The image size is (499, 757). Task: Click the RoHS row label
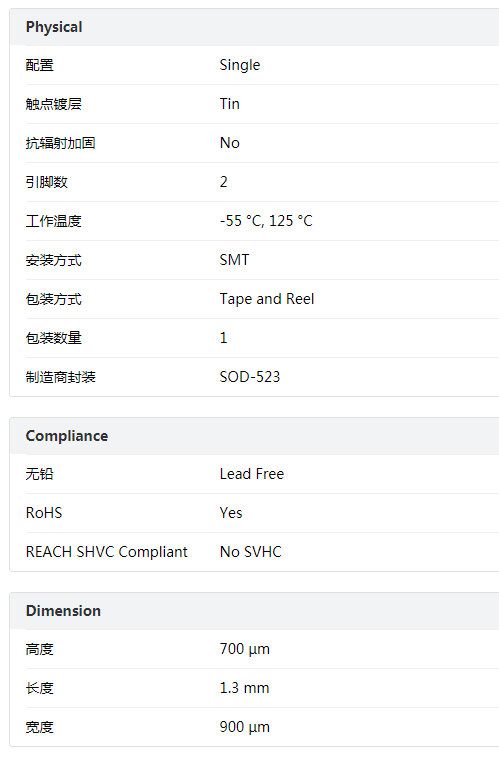coord(44,513)
